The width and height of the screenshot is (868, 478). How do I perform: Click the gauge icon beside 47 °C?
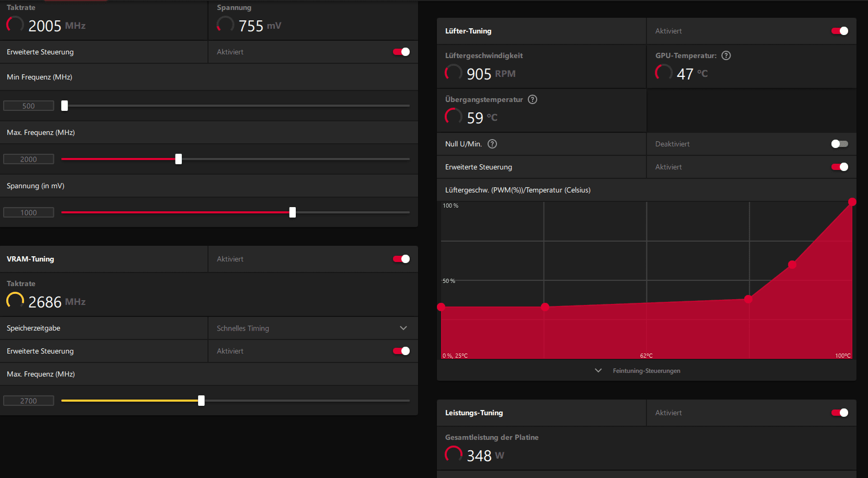click(664, 73)
